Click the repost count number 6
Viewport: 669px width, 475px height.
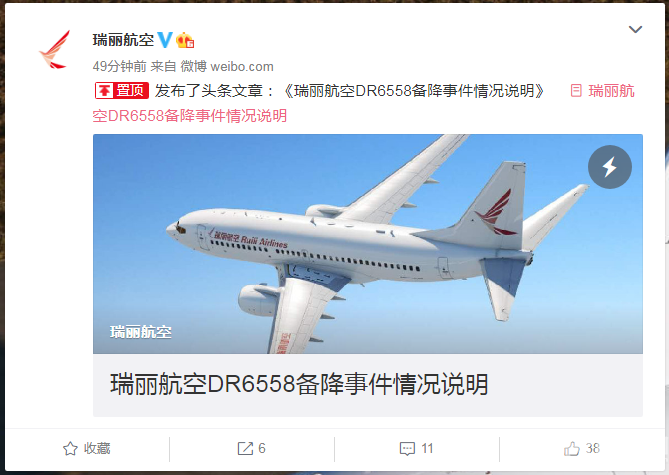click(x=262, y=449)
